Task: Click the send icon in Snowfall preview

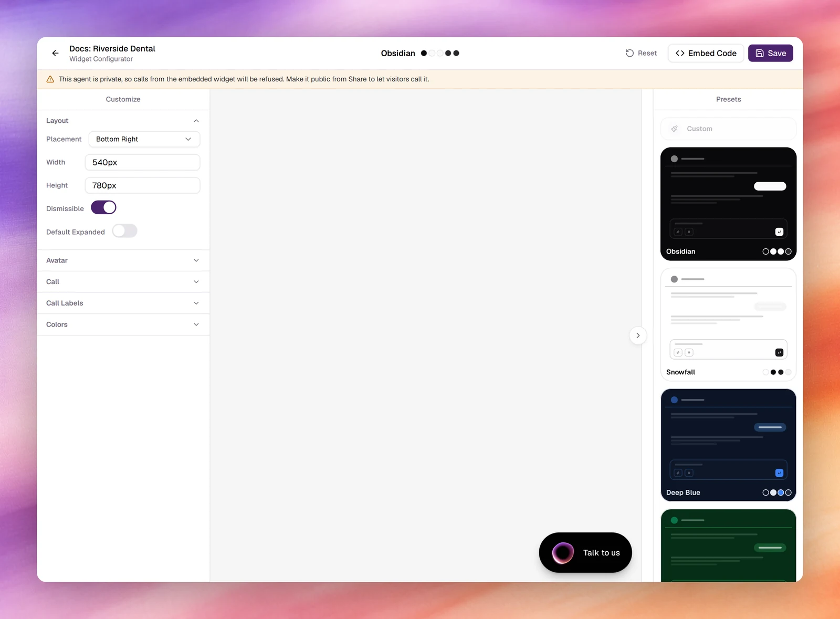Action: (779, 352)
